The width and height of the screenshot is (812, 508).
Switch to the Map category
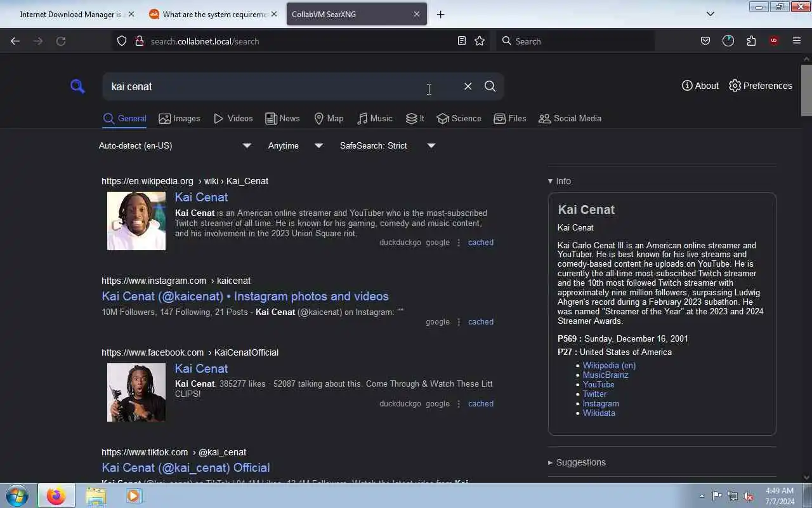tap(329, 119)
